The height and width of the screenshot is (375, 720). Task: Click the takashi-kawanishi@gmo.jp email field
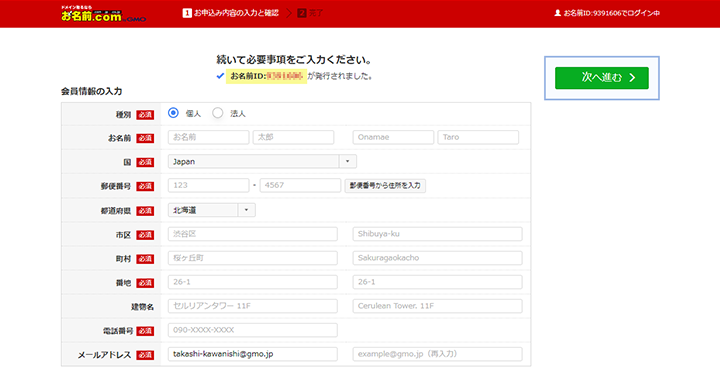pyautogui.click(x=253, y=354)
